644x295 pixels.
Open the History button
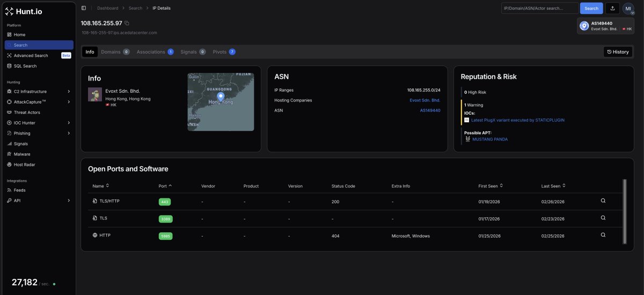[x=618, y=52]
